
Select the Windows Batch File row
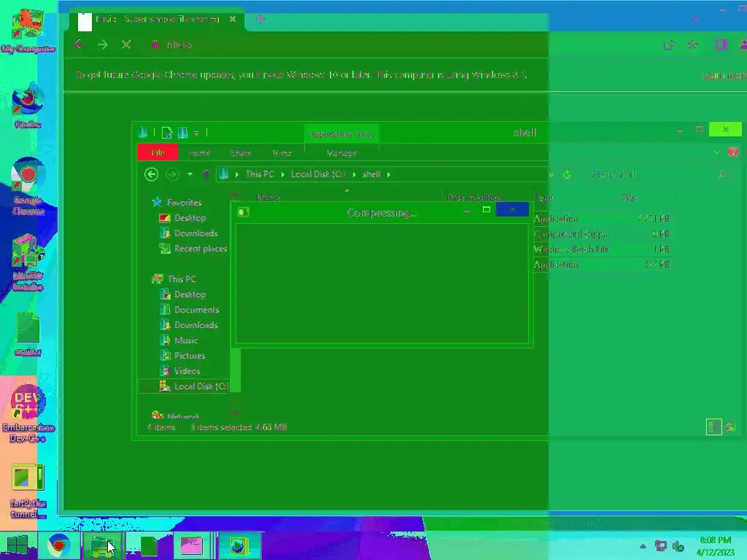coord(601,249)
